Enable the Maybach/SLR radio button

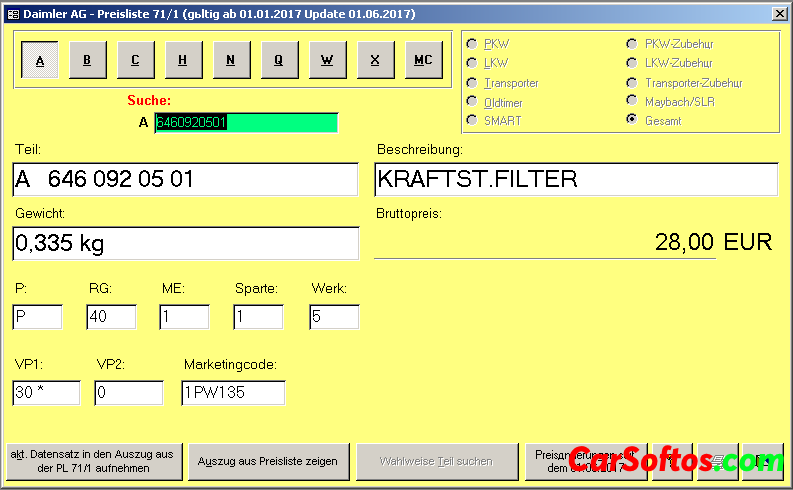[x=632, y=101]
